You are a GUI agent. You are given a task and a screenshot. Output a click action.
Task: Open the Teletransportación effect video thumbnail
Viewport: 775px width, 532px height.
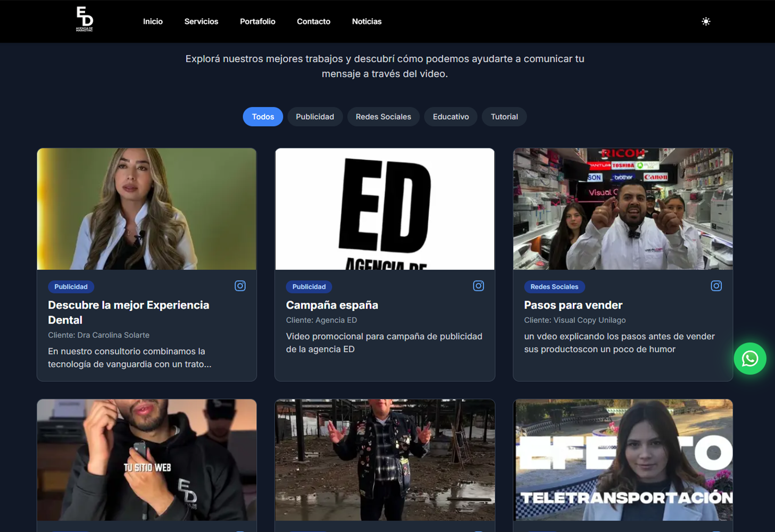pyautogui.click(x=623, y=460)
